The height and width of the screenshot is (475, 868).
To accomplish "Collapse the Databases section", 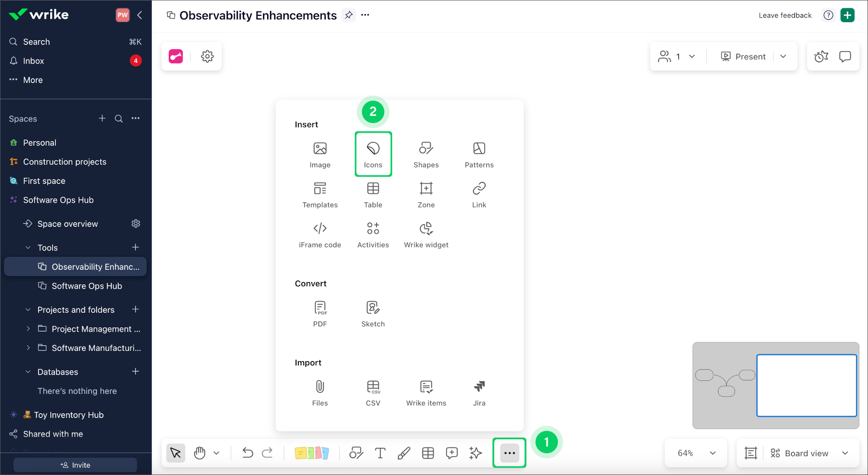I will click(28, 372).
